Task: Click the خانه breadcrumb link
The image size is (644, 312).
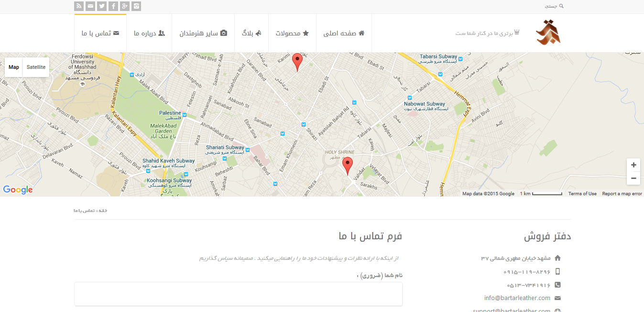Action: coord(103,211)
